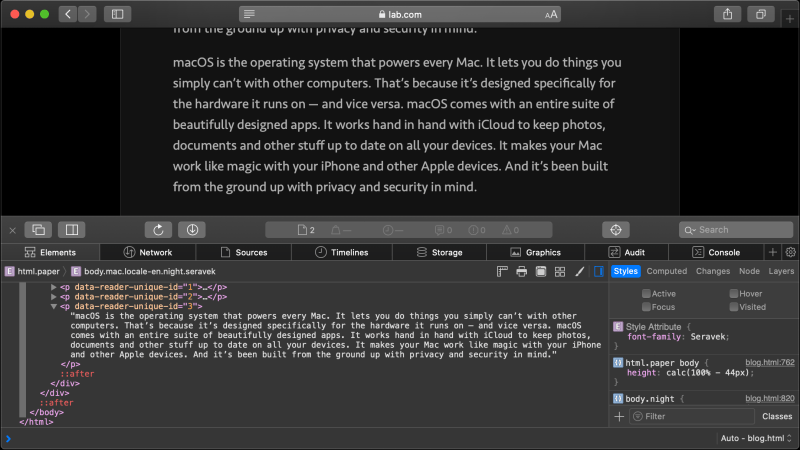Enable the Active pseudo-class checkbox

[x=646, y=293]
